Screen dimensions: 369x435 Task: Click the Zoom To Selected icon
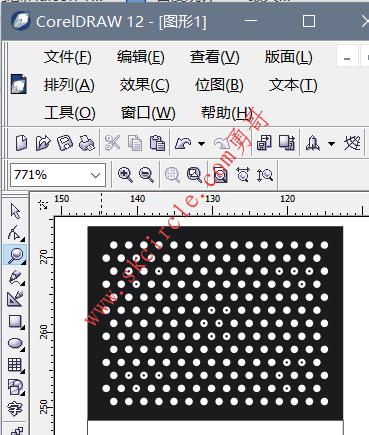pos(172,175)
